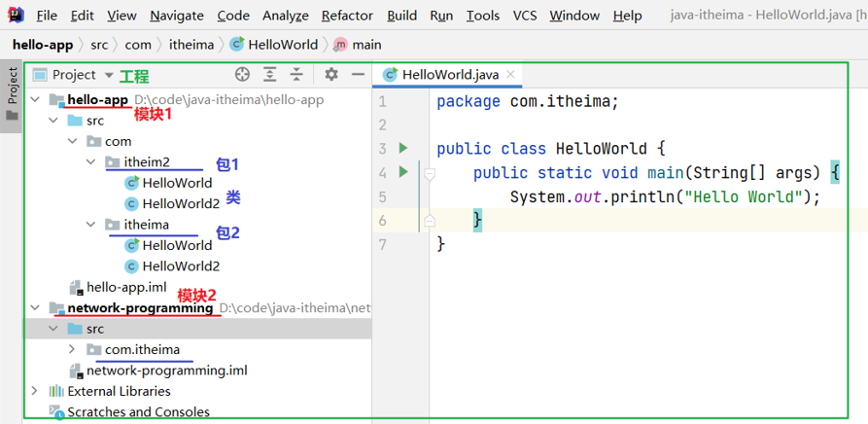This screenshot has width=868, height=424.
Task: Click the locate/select opened file target icon
Action: click(242, 75)
